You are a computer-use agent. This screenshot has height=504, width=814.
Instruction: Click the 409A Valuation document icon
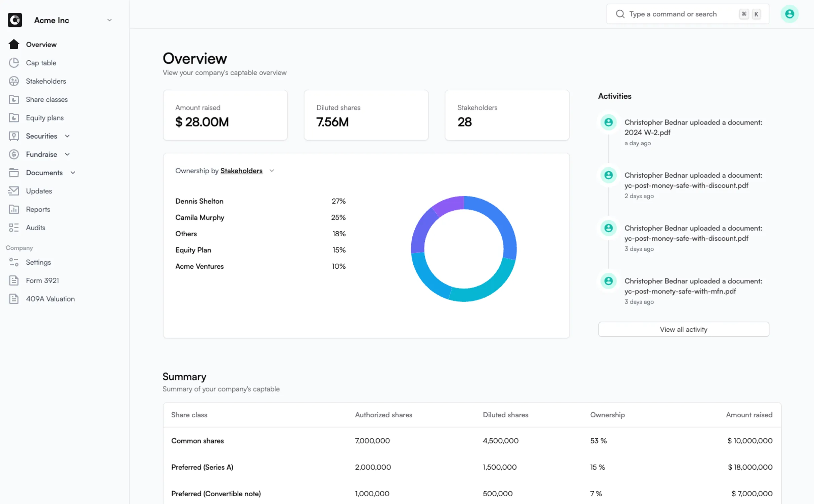(14, 299)
